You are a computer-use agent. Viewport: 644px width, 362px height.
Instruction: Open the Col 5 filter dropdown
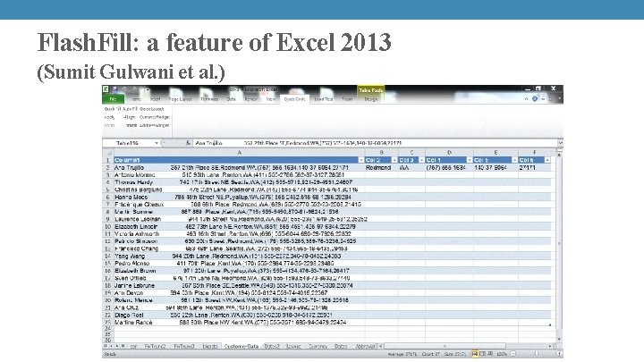pos(514,160)
